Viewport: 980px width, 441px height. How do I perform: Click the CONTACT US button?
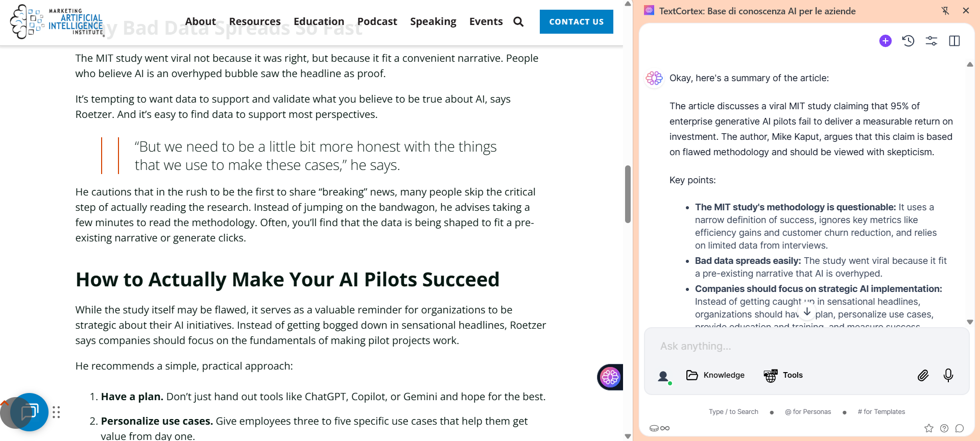coord(576,21)
